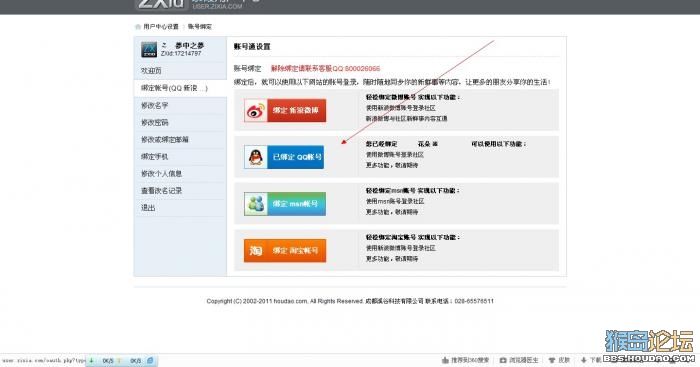Click the yellow upload speed arrow icon
The image size is (700, 367).
pyautogui.click(x=120, y=360)
